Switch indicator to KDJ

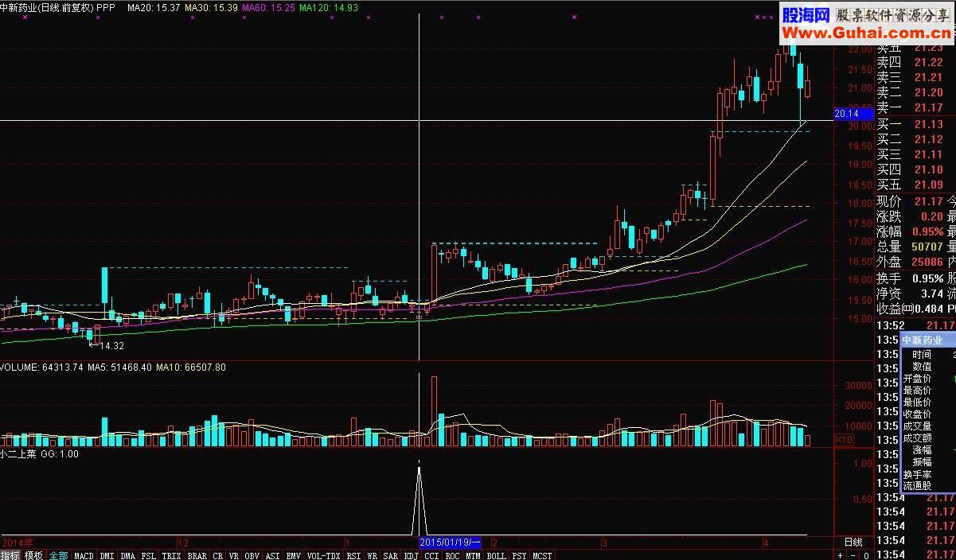pyautogui.click(x=412, y=555)
